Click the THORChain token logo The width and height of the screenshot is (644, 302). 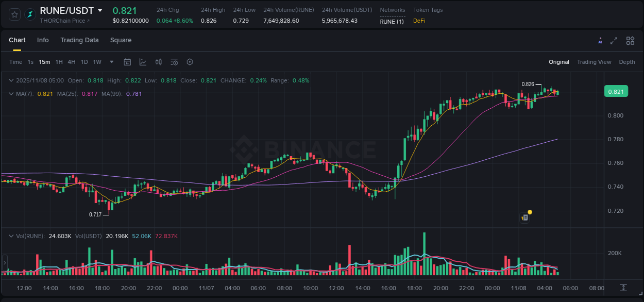[29, 14]
